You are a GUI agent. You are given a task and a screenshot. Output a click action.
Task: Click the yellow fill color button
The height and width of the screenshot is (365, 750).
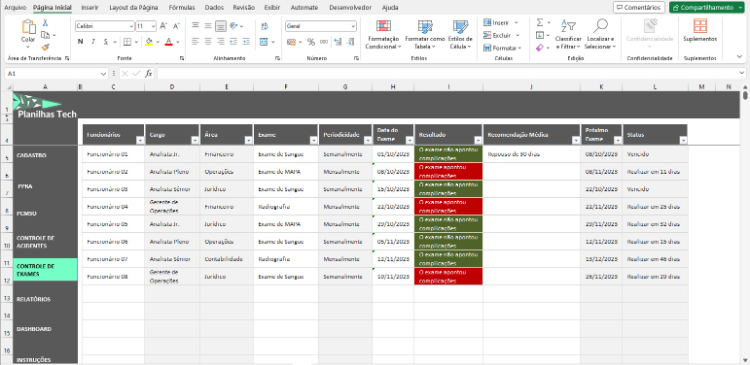coord(149,42)
